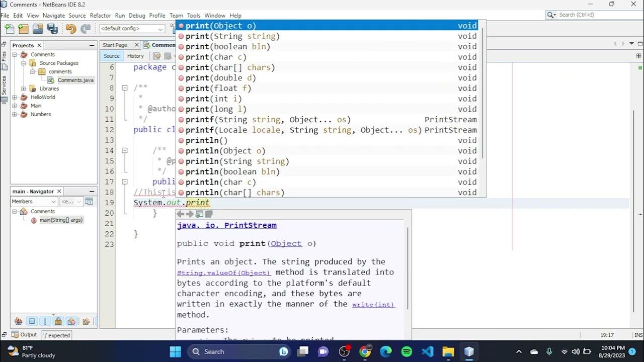This screenshot has width=644, height=362.
Task: Collapse the comments package node
Action: click(x=32, y=71)
